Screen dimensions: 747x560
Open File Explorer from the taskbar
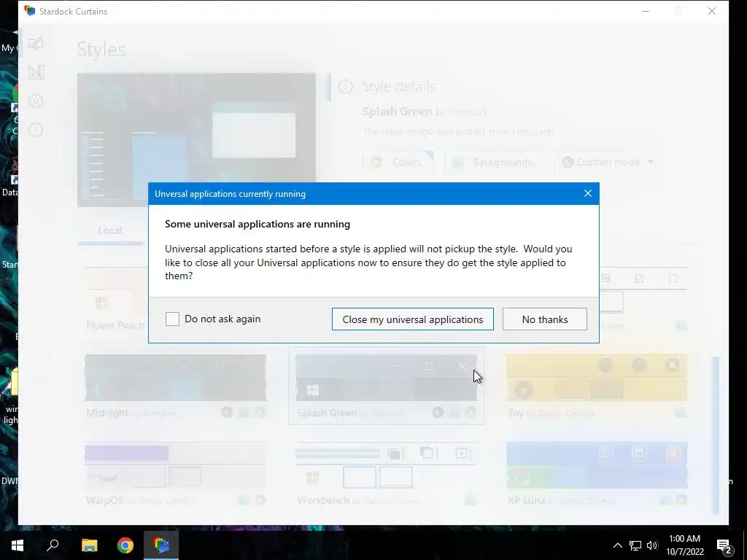89,545
